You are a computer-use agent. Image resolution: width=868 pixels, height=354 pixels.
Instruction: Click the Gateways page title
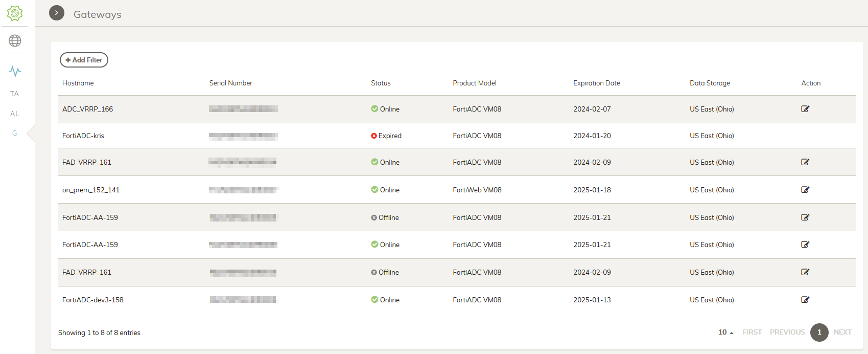[x=98, y=14]
